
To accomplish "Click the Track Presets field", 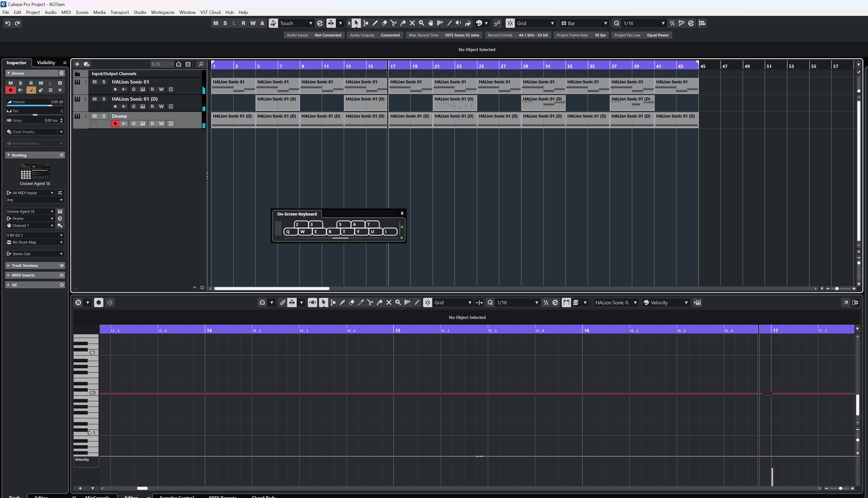I will tap(35, 132).
